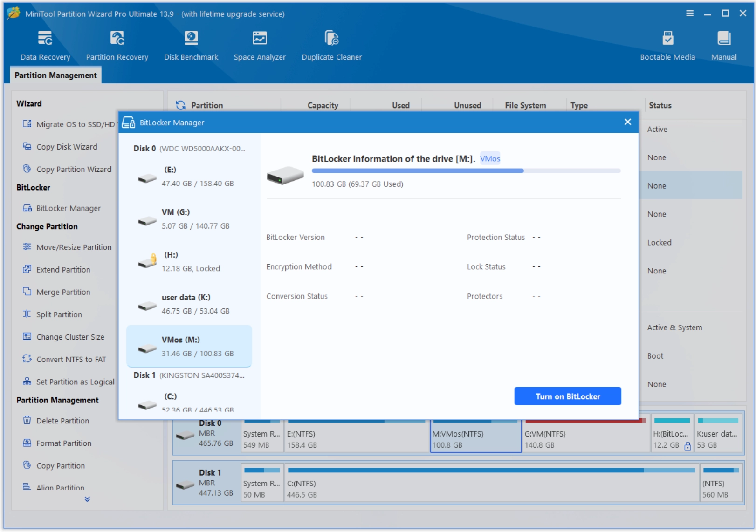Screen dimensions: 756x532
Task: Click M: drive usage progress bar
Action: tap(466, 171)
